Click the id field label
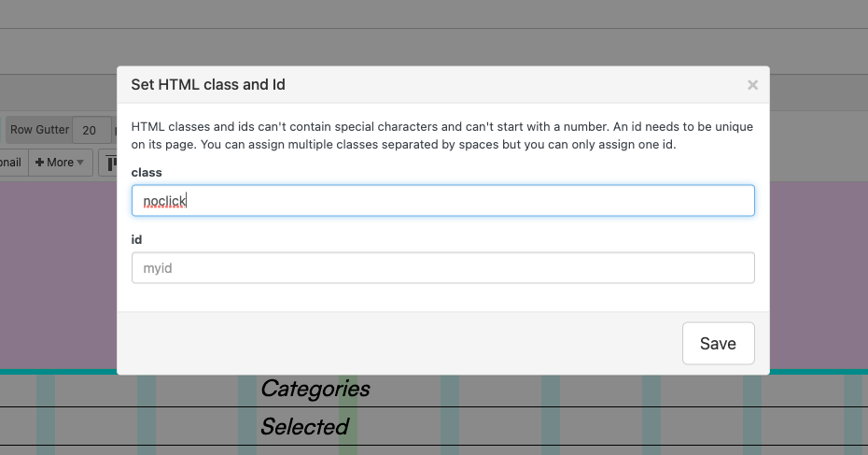Screen dimensions: 868x455 pyautogui.click(x=136, y=239)
